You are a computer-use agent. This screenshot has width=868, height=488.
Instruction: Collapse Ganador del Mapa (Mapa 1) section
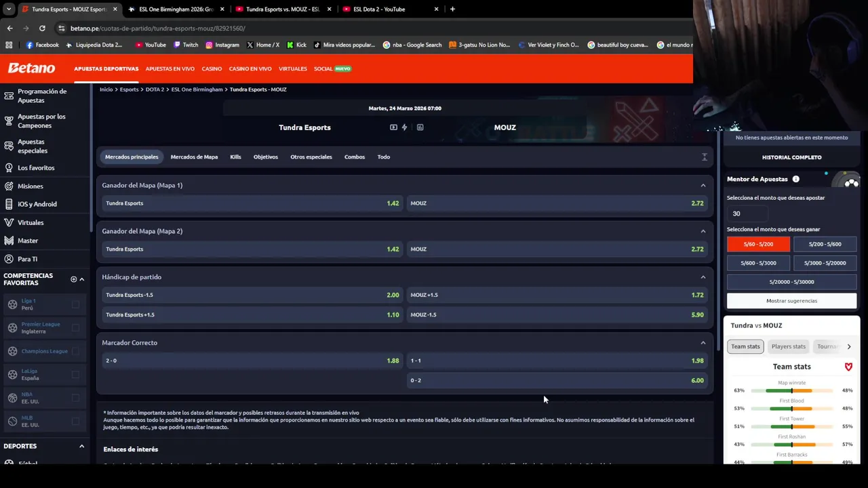[x=703, y=185]
